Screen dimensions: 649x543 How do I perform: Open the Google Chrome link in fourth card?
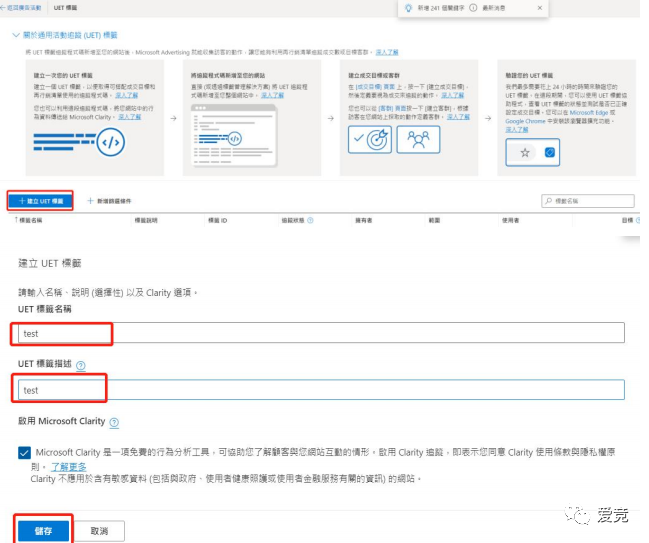coord(525,121)
